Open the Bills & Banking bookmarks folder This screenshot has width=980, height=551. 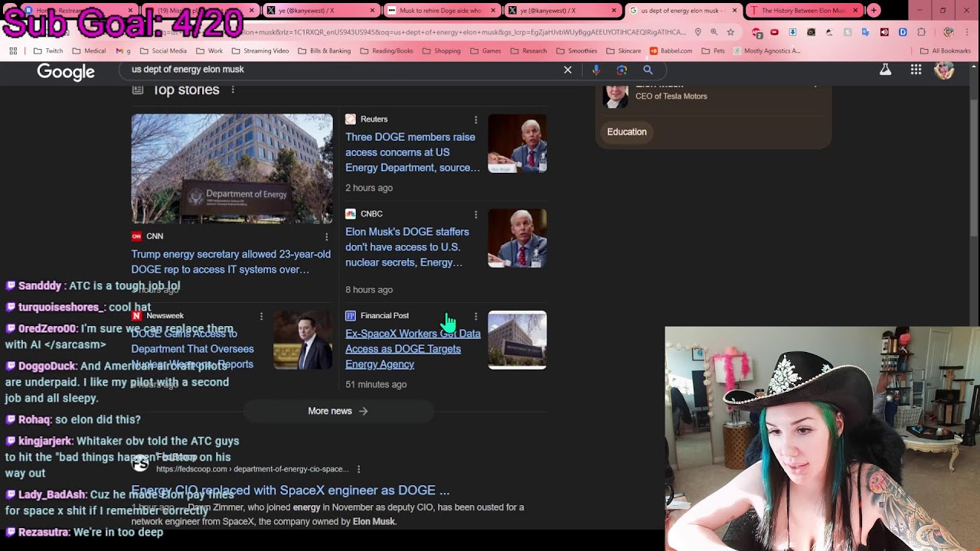click(324, 51)
